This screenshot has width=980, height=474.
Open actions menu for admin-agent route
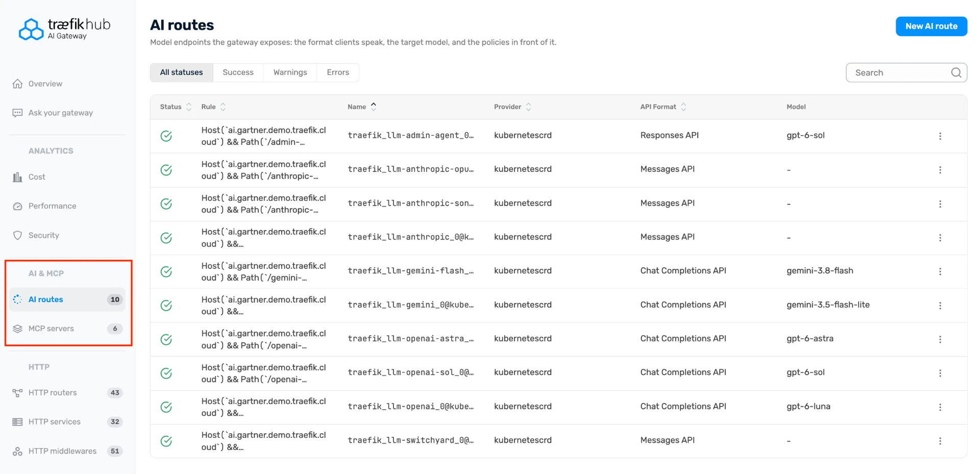(x=940, y=136)
